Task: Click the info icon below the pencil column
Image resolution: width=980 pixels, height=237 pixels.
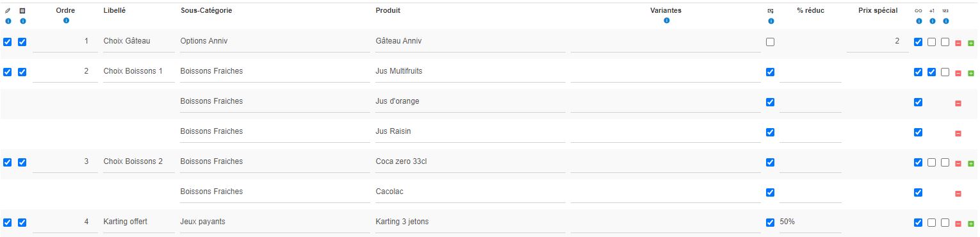Action: (x=8, y=21)
